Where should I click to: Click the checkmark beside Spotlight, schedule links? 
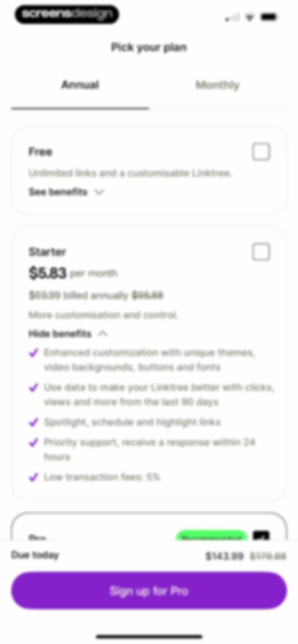(x=34, y=422)
